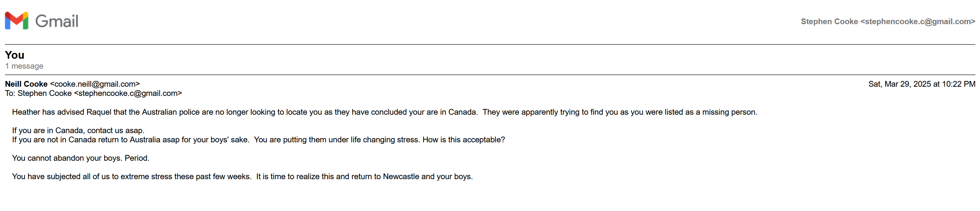This screenshot has width=980, height=211.
Task: Click the account email address at top right
Action: coord(918,21)
